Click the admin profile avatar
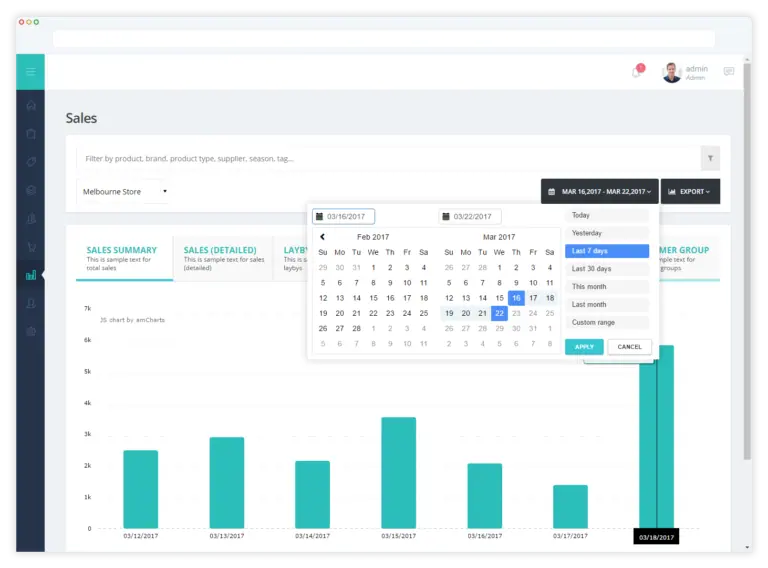 672,72
